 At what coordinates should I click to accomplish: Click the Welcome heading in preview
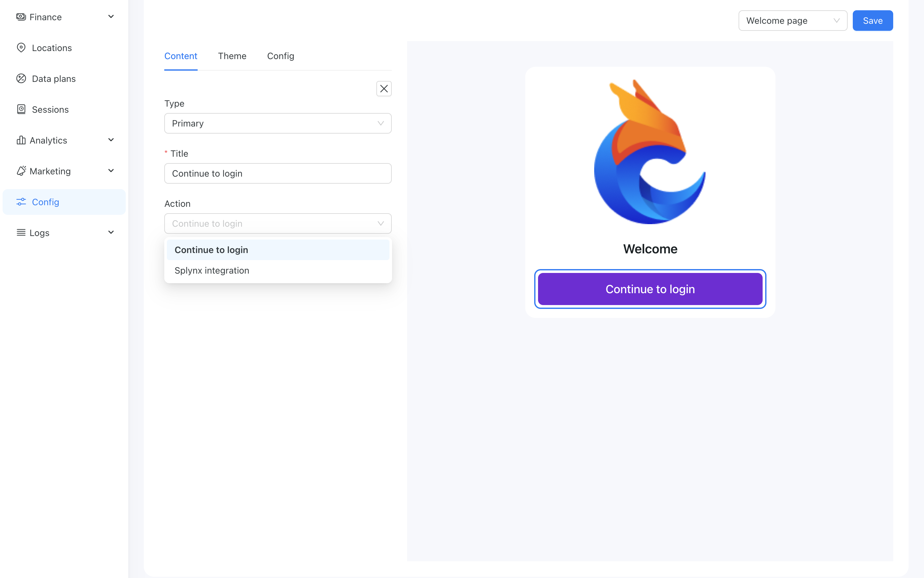pyautogui.click(x=650, y=249)
